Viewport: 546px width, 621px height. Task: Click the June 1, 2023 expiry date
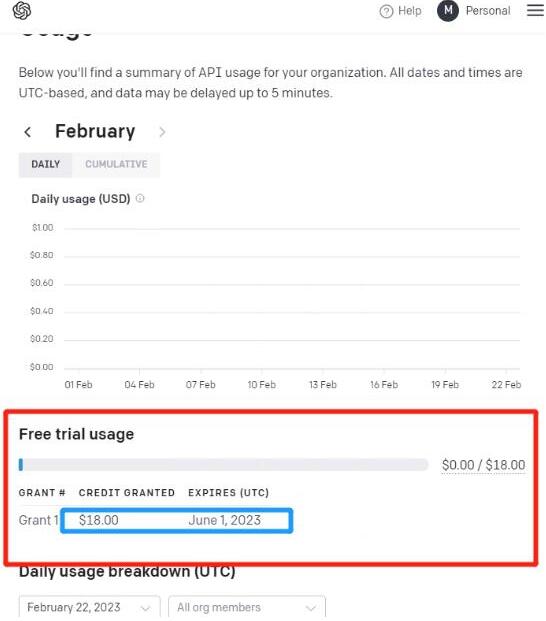[x=224, y=520]
